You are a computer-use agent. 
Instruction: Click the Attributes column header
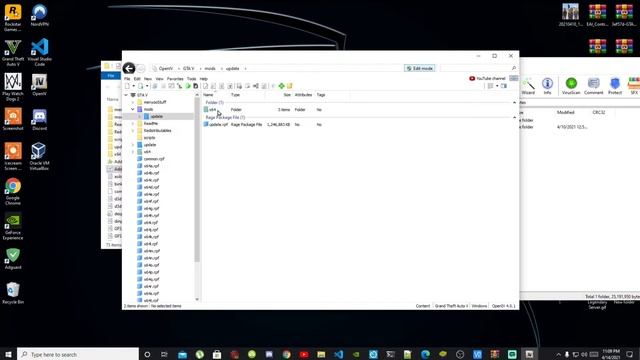303,95
